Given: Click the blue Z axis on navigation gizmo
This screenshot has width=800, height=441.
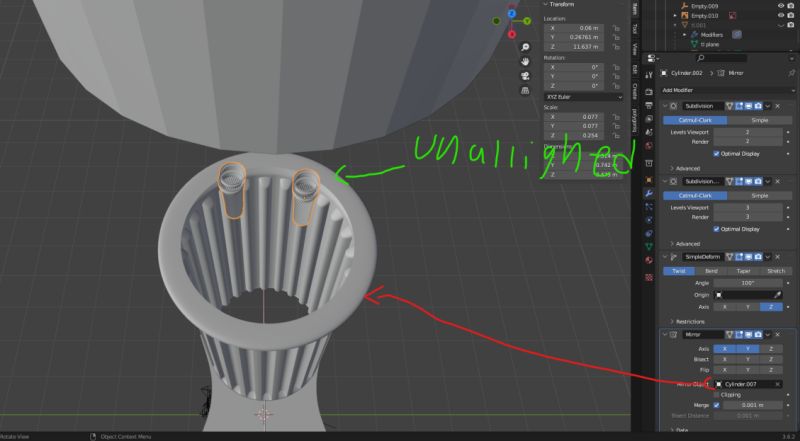Looking at the screenshot, I should [512, 14].
